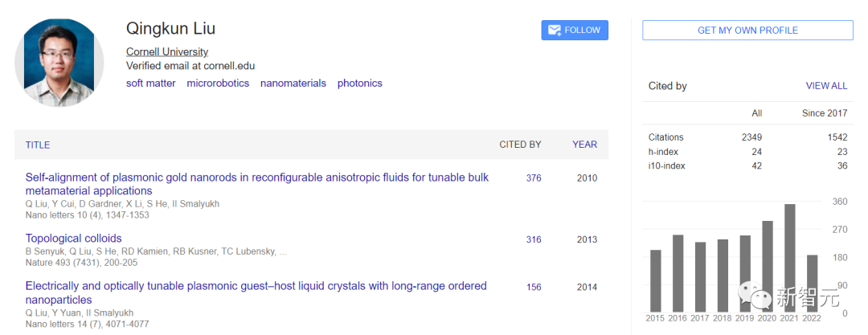Click the photonics interest tag
Screen dimensions: 868x335
point(359,84)
